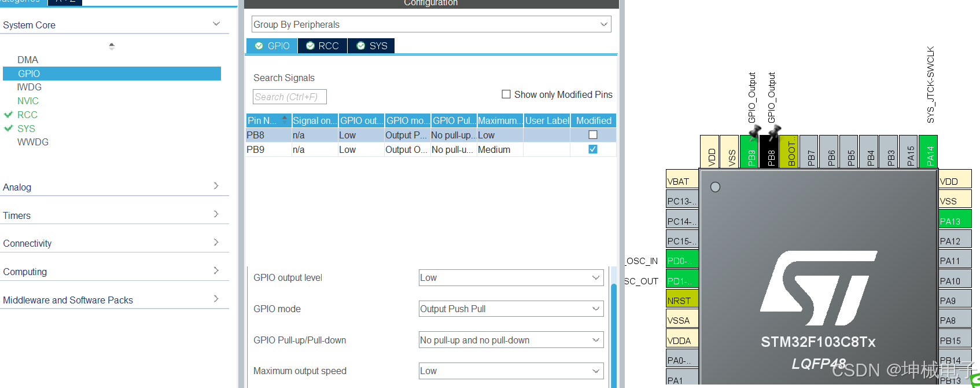
Task: Click the PC13 pin
Action: coord(682,199)
